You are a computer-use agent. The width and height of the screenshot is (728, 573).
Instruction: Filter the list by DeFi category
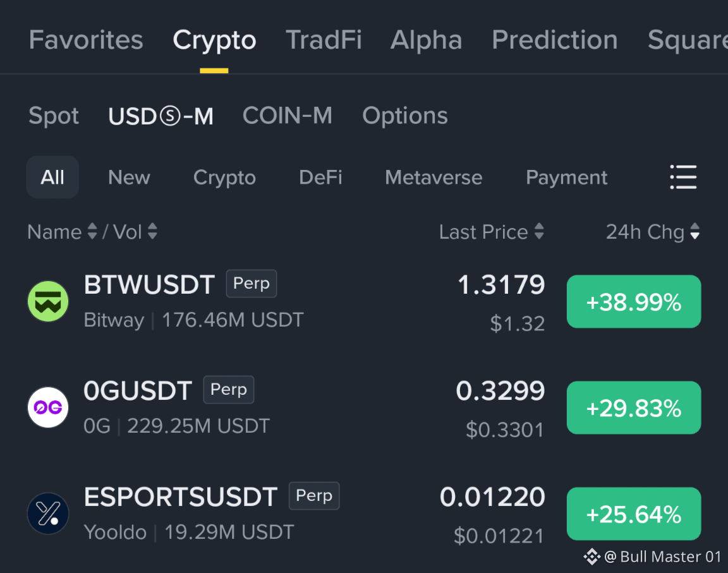click(320, 178)
